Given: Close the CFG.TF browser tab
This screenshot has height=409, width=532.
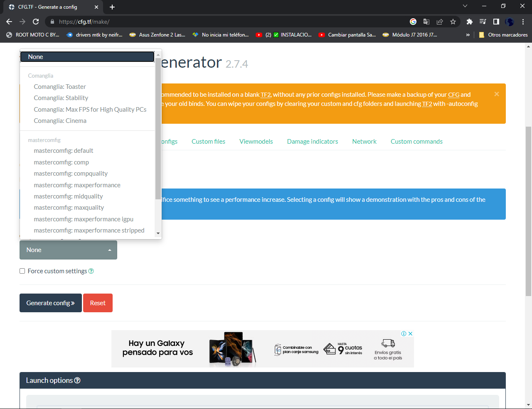Looking at the screenshot, I should coord(96,7).
